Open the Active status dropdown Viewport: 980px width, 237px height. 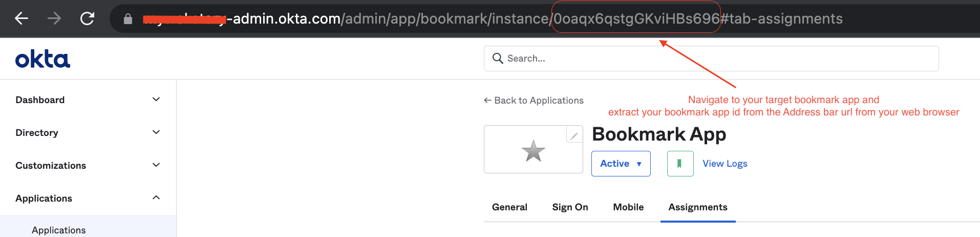(621, 164)
